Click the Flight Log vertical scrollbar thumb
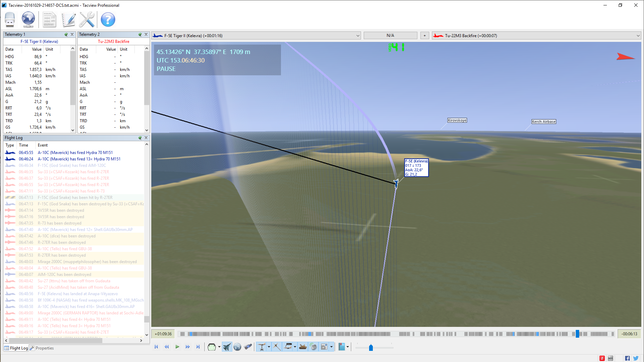 pyautogui.click(x=147, y=319)
